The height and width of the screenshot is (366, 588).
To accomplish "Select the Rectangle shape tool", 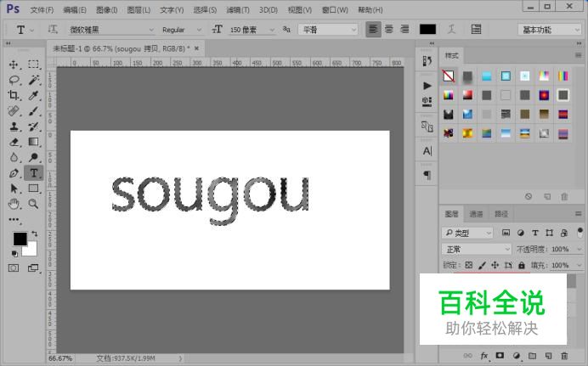I will click(33, 189).
